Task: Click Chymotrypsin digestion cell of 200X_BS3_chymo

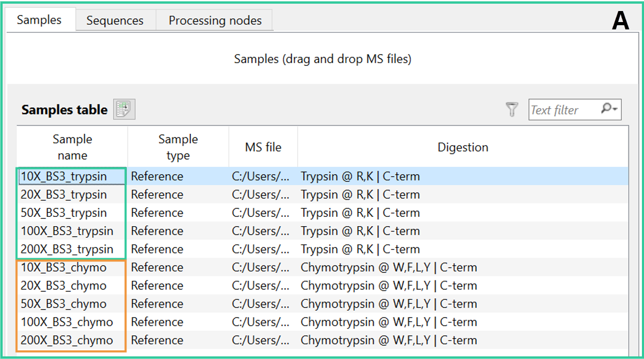Action: coord(389,340)
